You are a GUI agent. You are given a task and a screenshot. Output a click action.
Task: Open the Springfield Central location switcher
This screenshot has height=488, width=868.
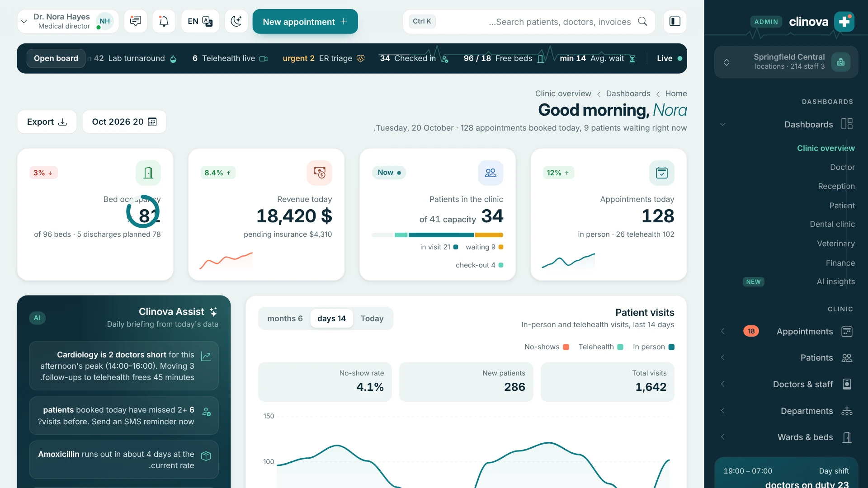(786, 62)
